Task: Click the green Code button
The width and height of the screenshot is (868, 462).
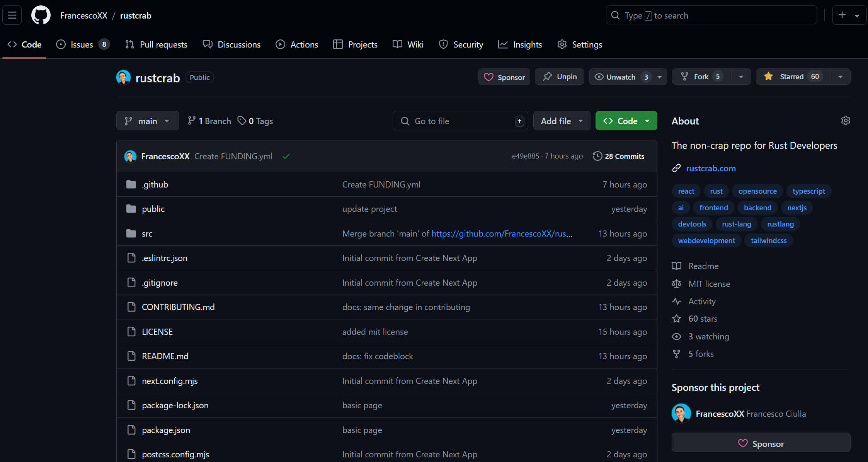Action: click(x=626, y=121)
